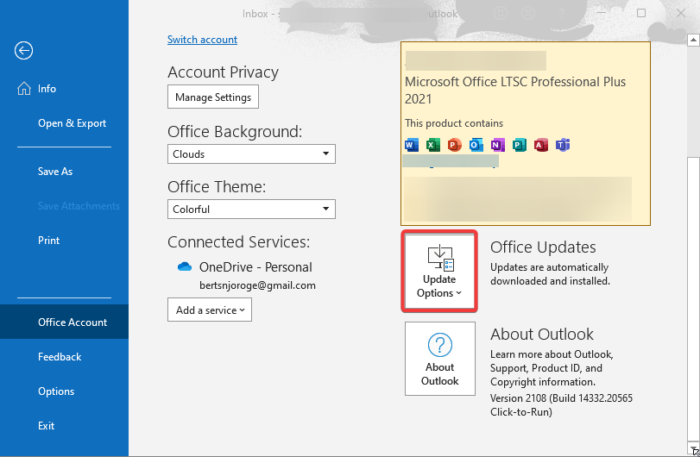This screenshot has height=457, width=700.
Task: Click the PowerPoint app icon
Action: tap(454, 145)
